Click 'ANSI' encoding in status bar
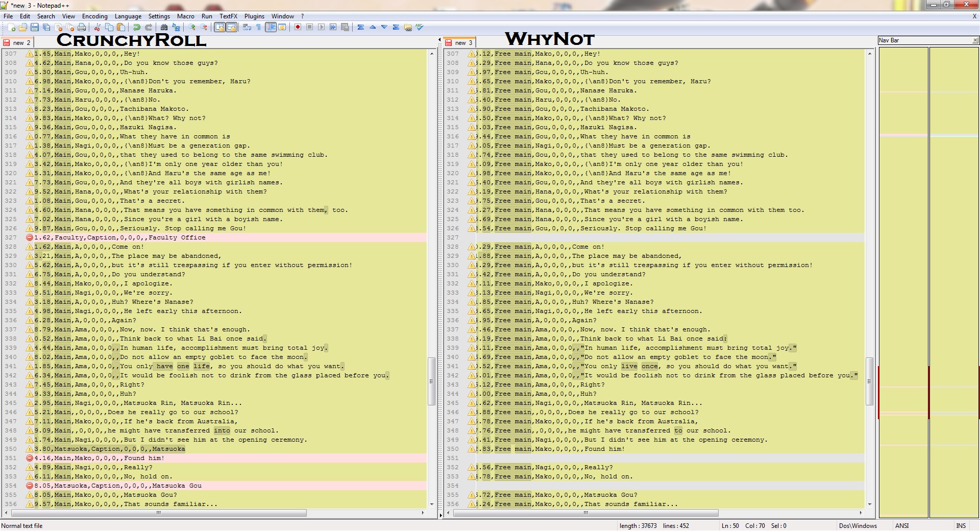The height and width of the screenshot is (531, 980). (x=902, y=525)
